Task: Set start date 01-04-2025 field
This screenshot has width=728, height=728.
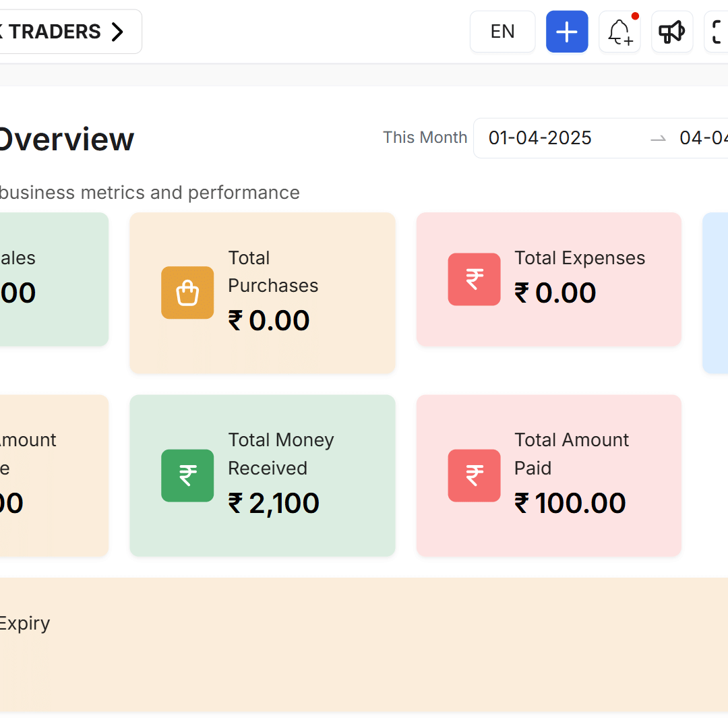Action: [540, 138]
